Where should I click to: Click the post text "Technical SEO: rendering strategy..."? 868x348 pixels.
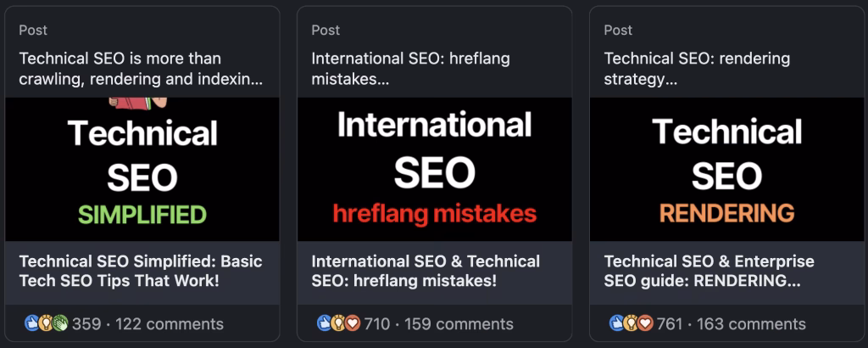click(x=697, y=70)
